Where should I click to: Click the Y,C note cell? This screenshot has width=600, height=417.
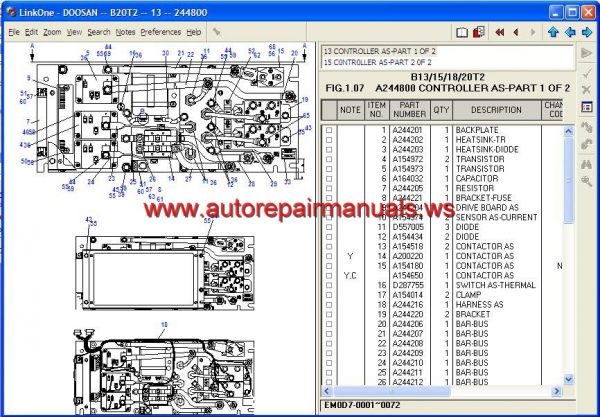click(x=350, y=276)
